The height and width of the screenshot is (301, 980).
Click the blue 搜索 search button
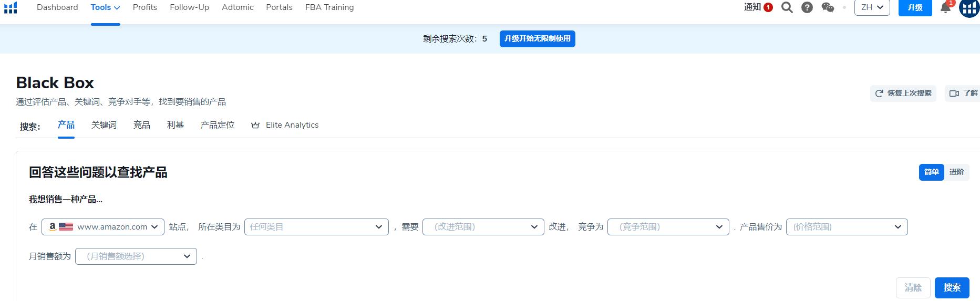click(x=952, y=288)
